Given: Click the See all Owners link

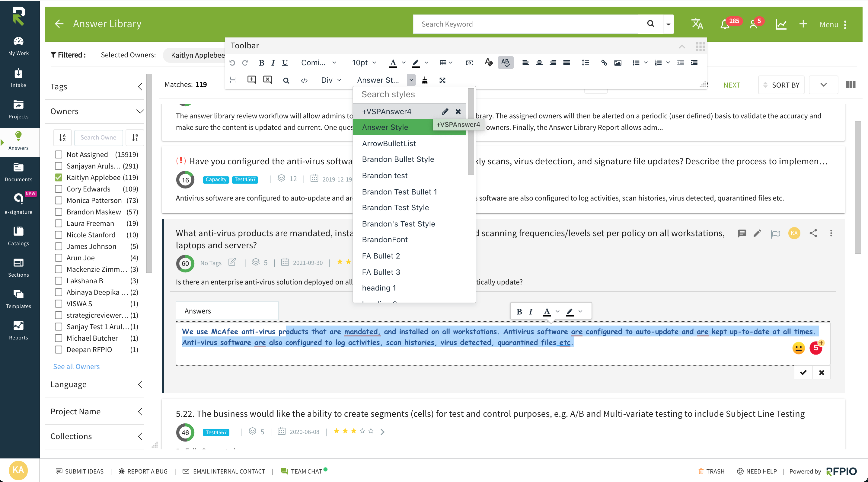Looking at the screenshot, I should (x=76, y=366).
